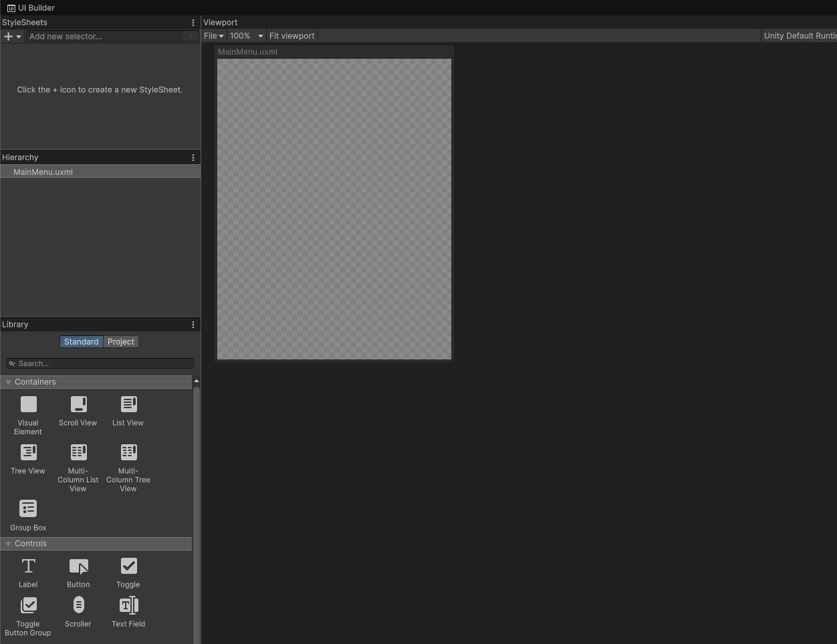This screenshot has width=837, height=644.
Task: Open the Library panel options menu
Action: coord(193,325)
